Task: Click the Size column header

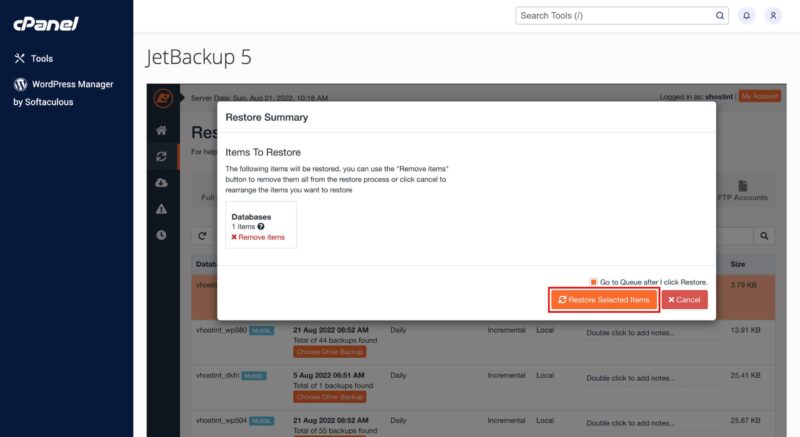Action: (x=738, y=264)
